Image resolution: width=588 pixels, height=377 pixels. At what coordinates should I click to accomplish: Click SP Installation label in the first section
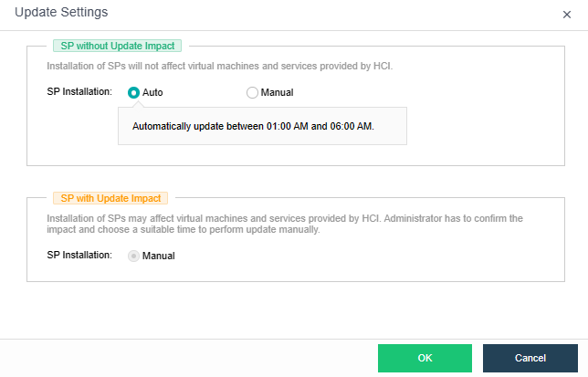[x=79, y=92]
